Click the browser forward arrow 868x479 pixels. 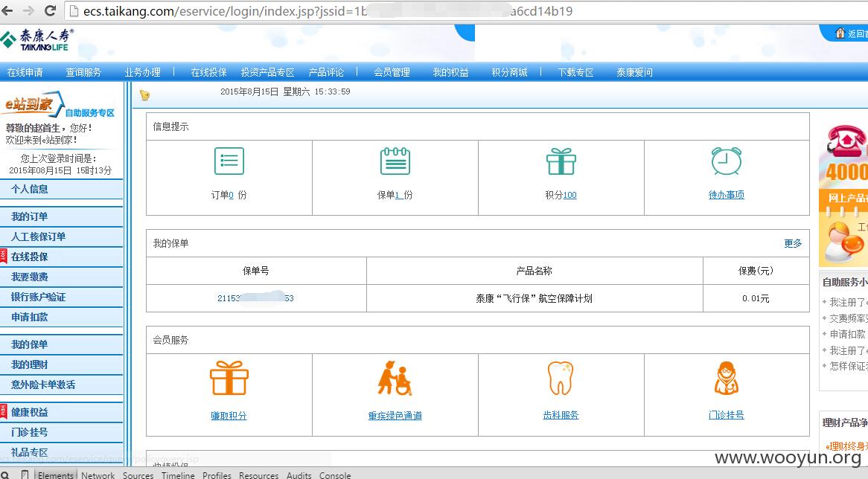coord(28,10)
